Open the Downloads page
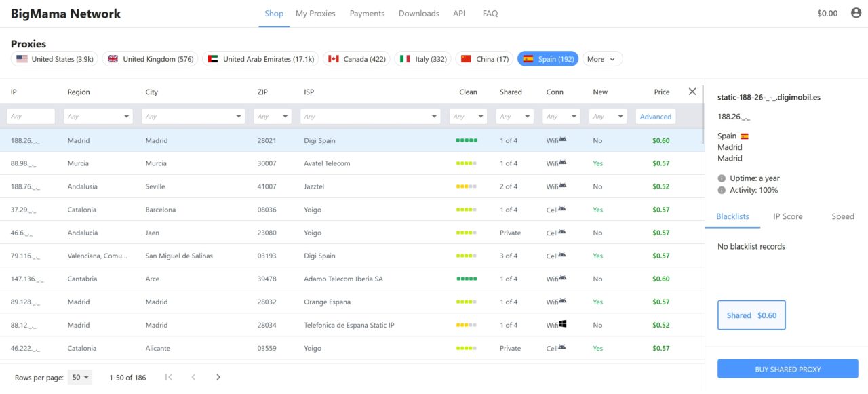The width and height of the screenshot is (868, 394). coord(418,14)
